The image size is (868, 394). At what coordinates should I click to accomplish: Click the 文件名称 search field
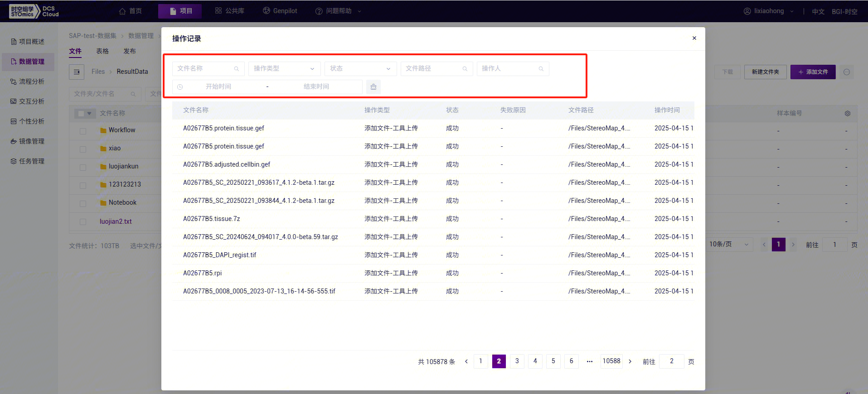pos(209,68)
